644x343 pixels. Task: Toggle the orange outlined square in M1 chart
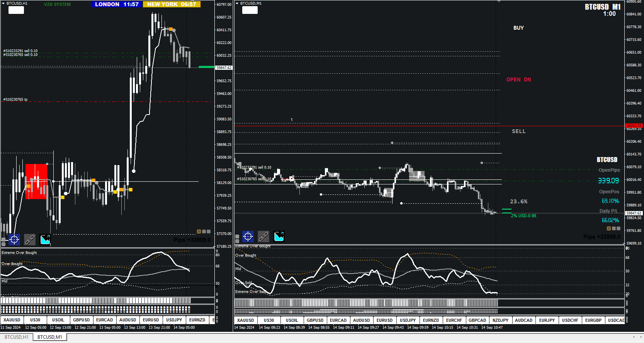(609, 228)
